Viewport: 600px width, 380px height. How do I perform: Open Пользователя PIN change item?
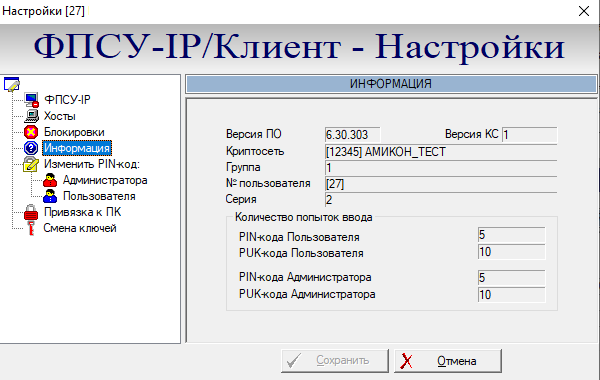click(x=99, y=196)
